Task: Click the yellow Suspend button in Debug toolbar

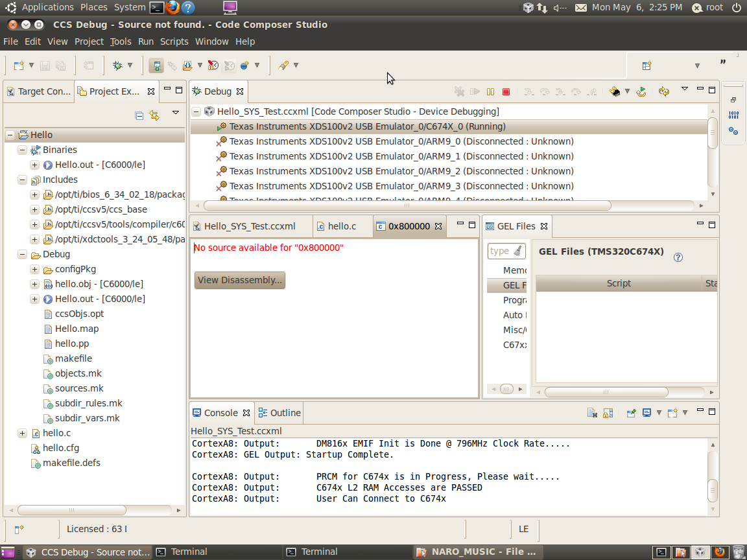Action: tap(491, 92)
